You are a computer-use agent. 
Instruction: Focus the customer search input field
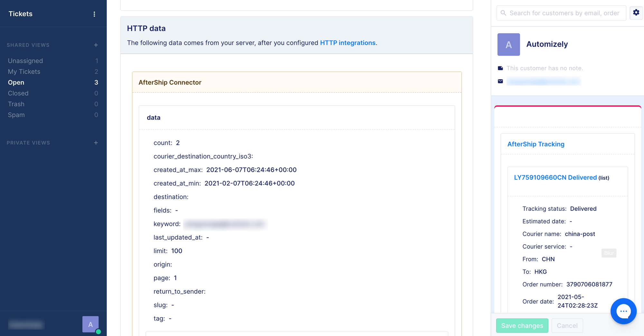point(561,13)
